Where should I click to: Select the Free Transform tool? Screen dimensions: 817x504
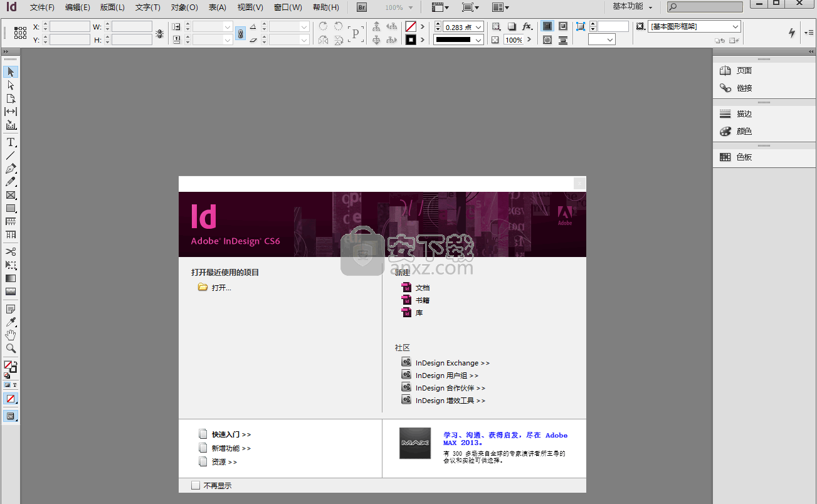click(11, 265)
